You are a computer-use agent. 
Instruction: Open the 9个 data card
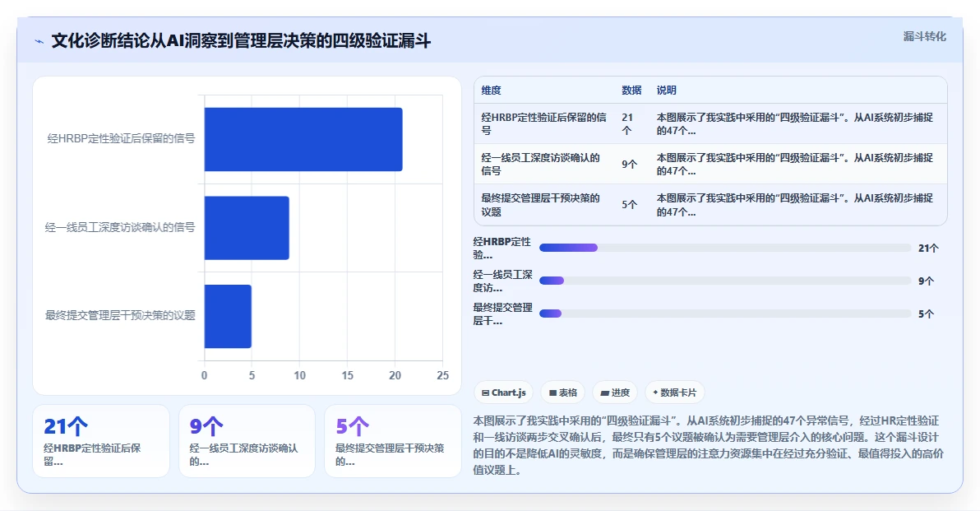(x=247, y=441)
